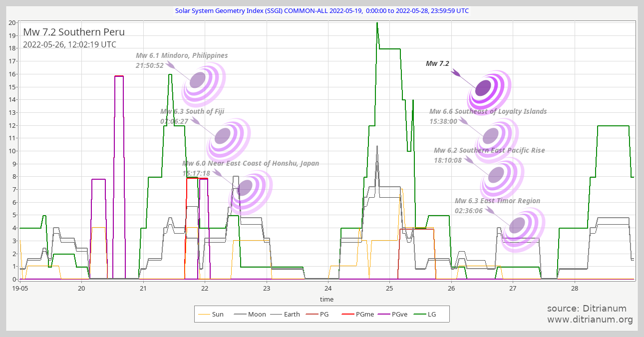Screen dimensions: 644x337
Task: Click the bold Mw 7.2 annotation label
Action: pos(437,63)
